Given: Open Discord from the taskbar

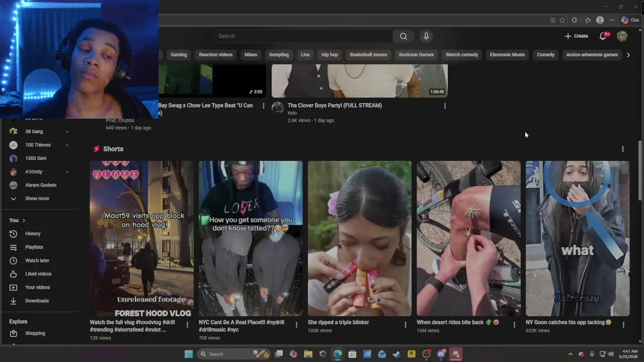Looking at the screenshot, I should [441, 354].
